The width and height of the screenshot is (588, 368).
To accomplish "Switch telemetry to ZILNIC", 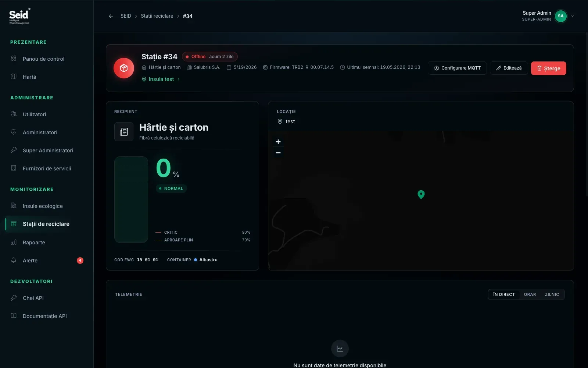I will pos(552,294).
